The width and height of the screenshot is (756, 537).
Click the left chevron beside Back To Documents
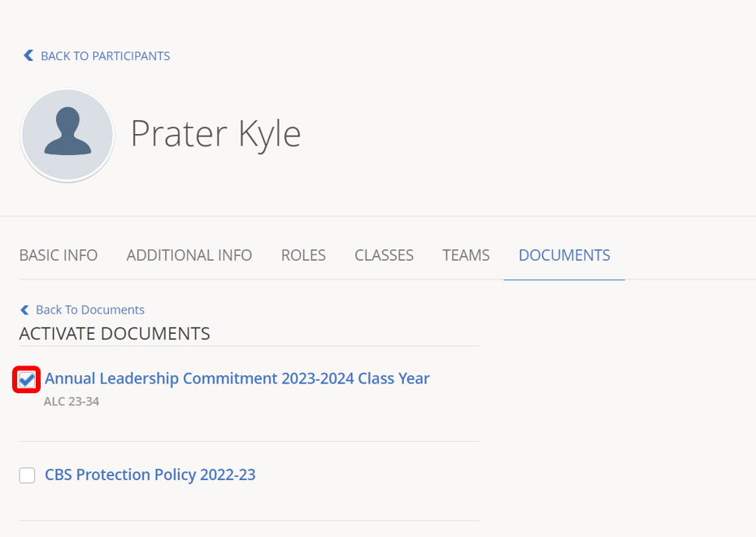click(24, 310)
